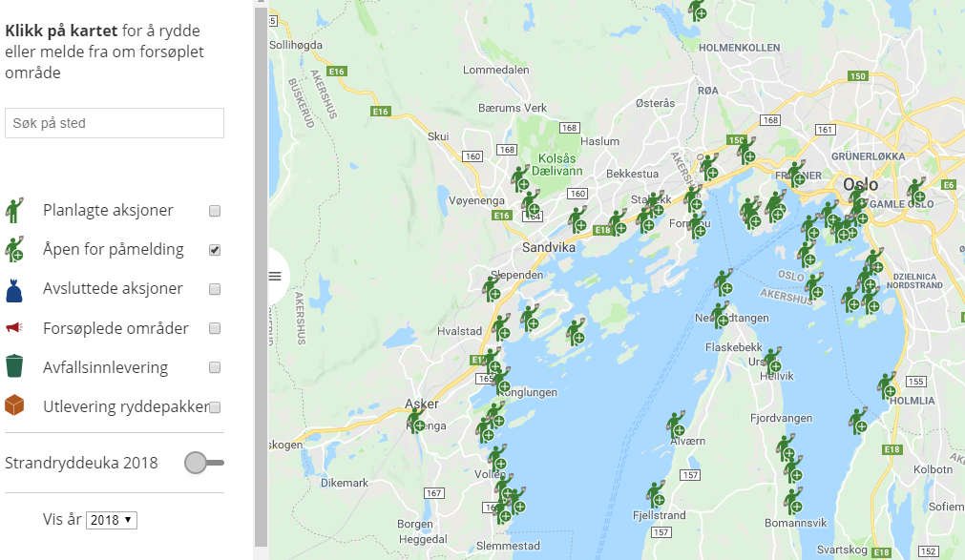Click the Østerås place label

(x=656, y=103)
